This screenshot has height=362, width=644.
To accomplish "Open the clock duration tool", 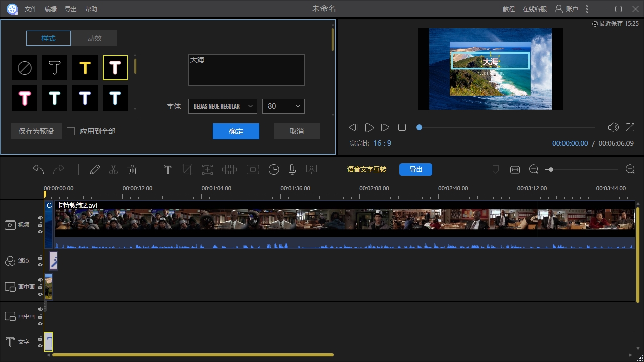I will point(273,170).
